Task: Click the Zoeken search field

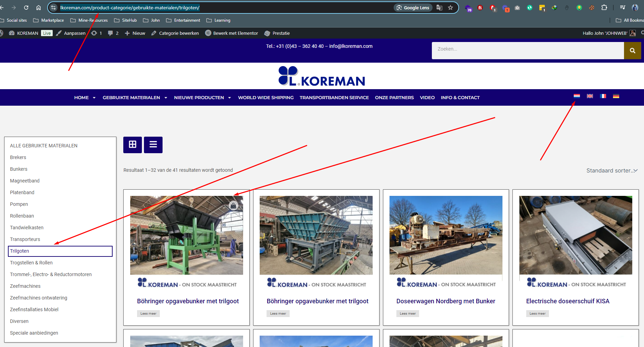Action: (528, 51)
